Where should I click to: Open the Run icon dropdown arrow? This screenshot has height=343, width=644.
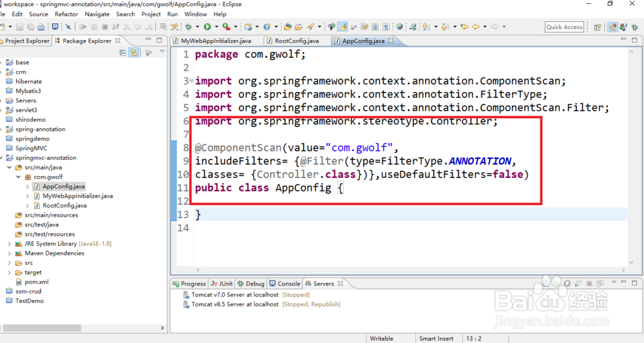(x=216, y=26)
